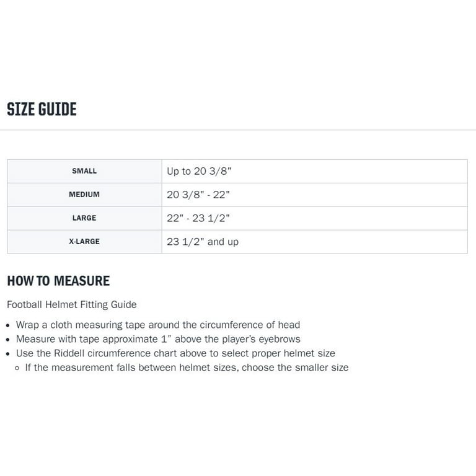Click the '20 3/8" - 22"' measurement
Screen dimensions: 476x476
[198, 195]
